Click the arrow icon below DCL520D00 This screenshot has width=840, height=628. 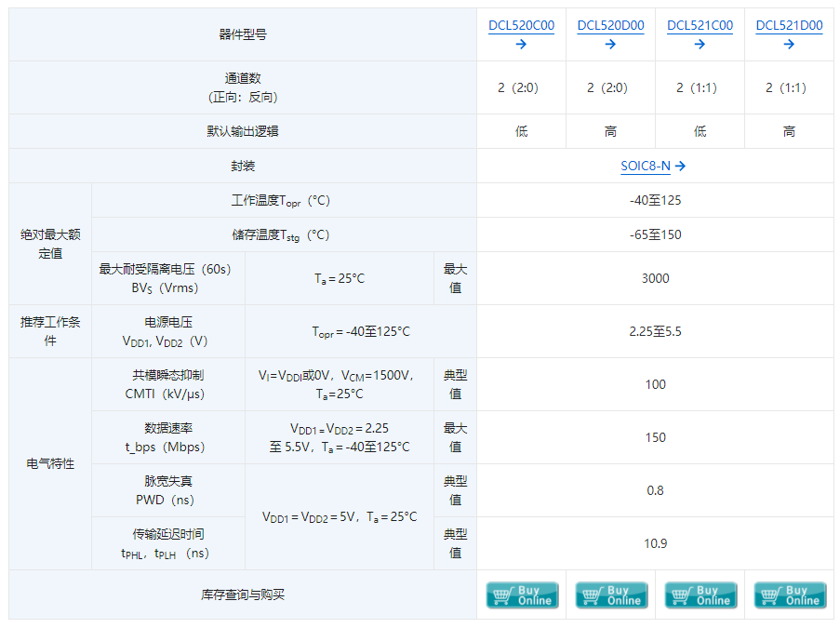pos(611,45)
